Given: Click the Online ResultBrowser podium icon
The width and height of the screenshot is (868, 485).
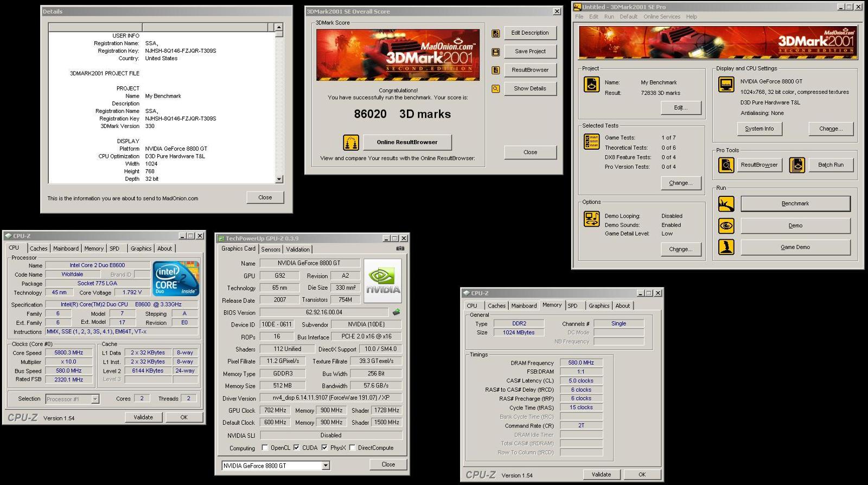Looking at the screenshot, I should [x=351, y=143].
